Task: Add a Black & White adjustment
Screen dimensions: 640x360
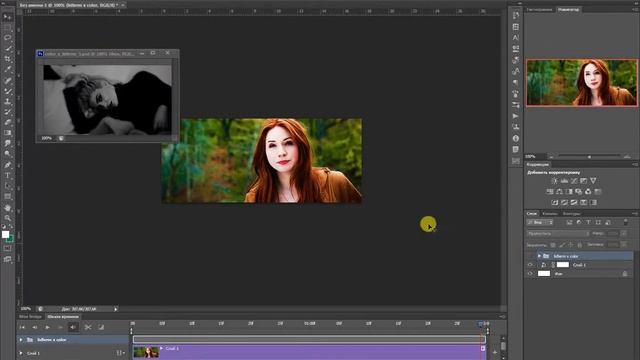Action: click(569, 191)
